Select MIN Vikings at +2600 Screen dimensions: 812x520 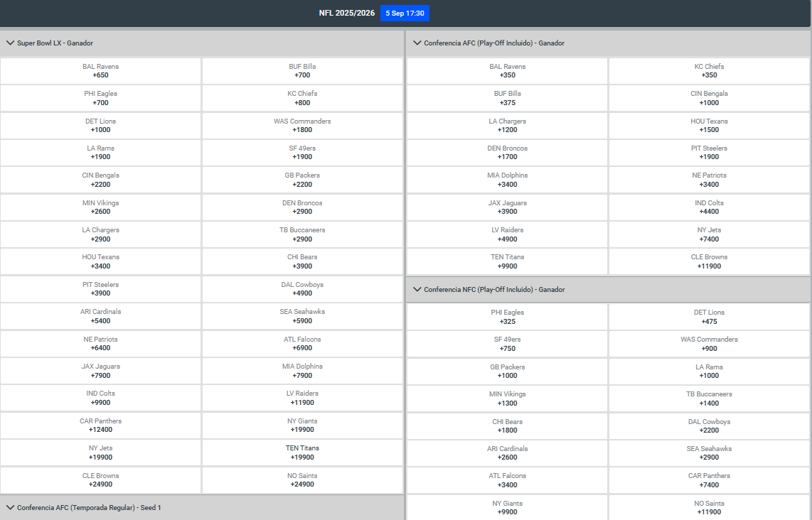[100, 207]
